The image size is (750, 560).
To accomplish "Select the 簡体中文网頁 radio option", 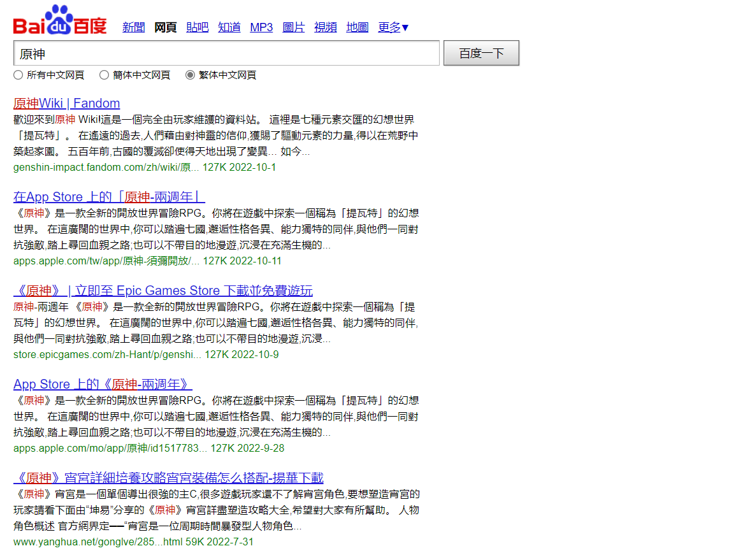I will pos(104,75).
